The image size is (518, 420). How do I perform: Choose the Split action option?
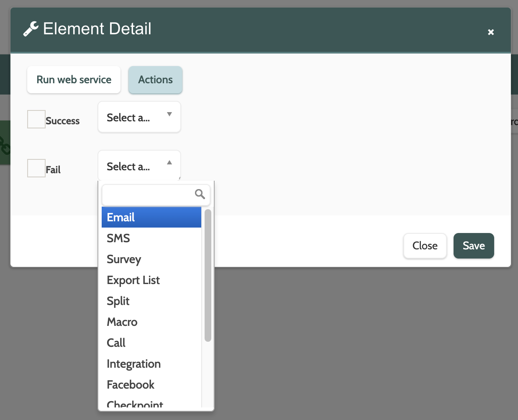tap(151, 301)
